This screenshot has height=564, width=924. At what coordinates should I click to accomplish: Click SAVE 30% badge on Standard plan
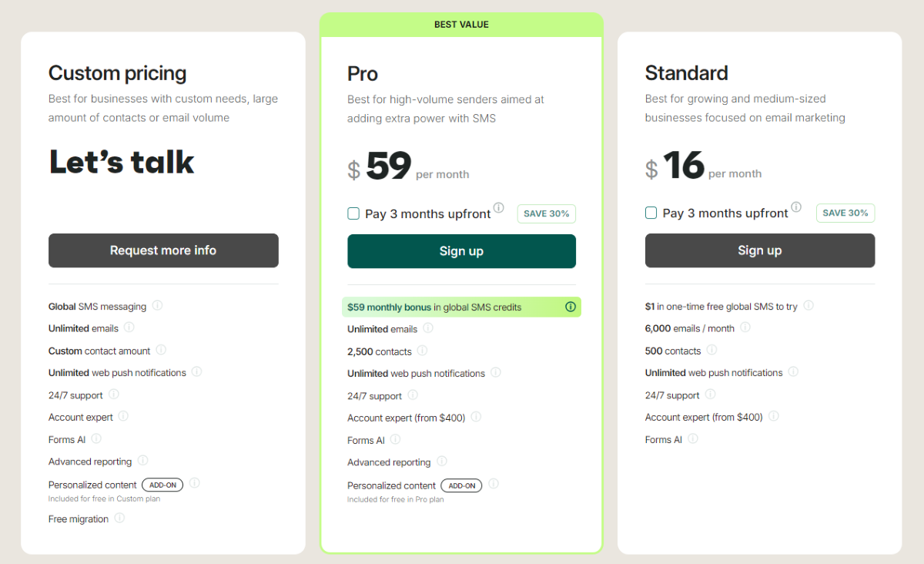click(x=845, y=213)
